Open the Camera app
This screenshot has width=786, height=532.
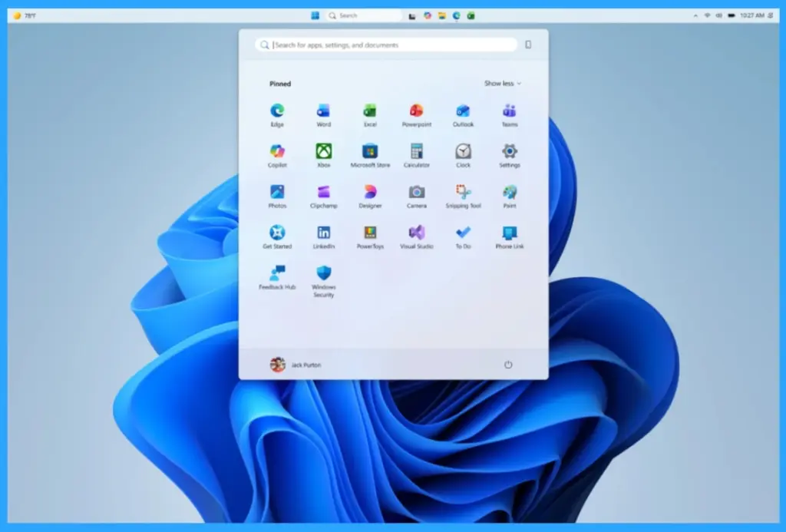tap(417, 196)
